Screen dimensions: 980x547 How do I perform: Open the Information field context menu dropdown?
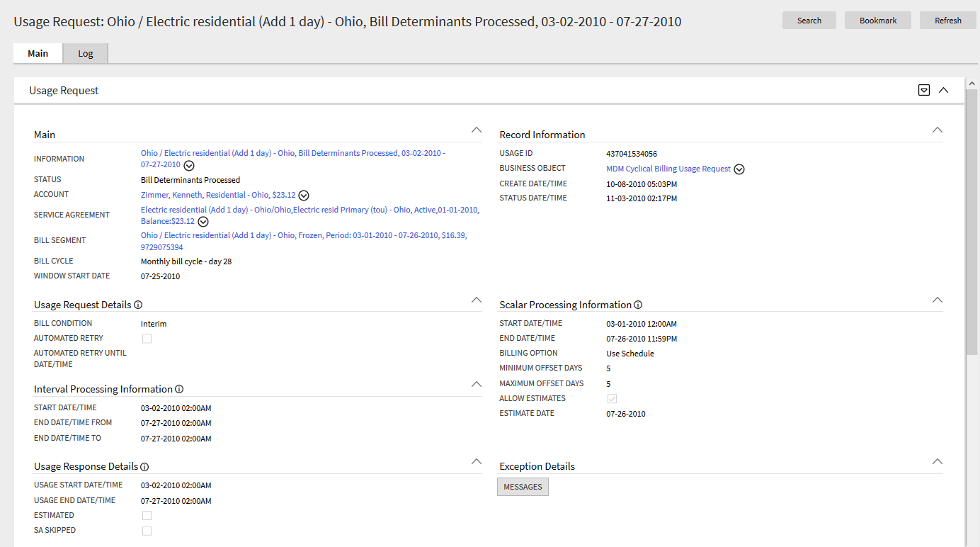(x=188, y=165)
